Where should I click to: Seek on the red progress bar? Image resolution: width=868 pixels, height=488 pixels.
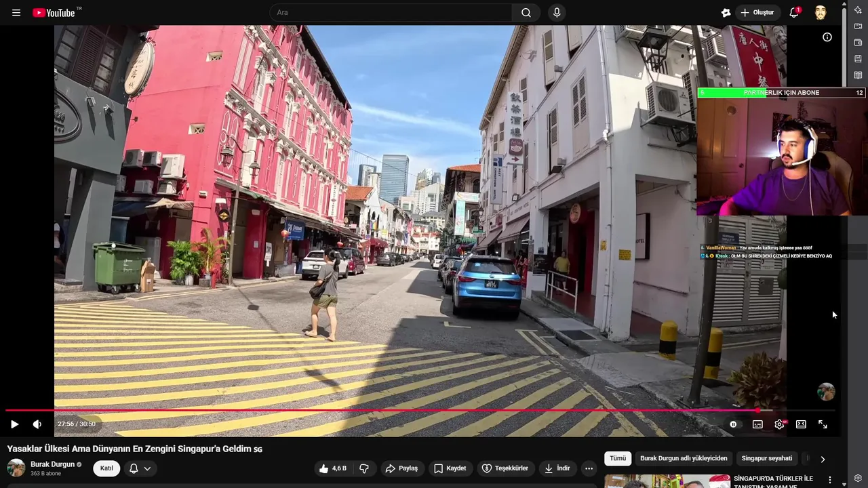pos(420,410)
